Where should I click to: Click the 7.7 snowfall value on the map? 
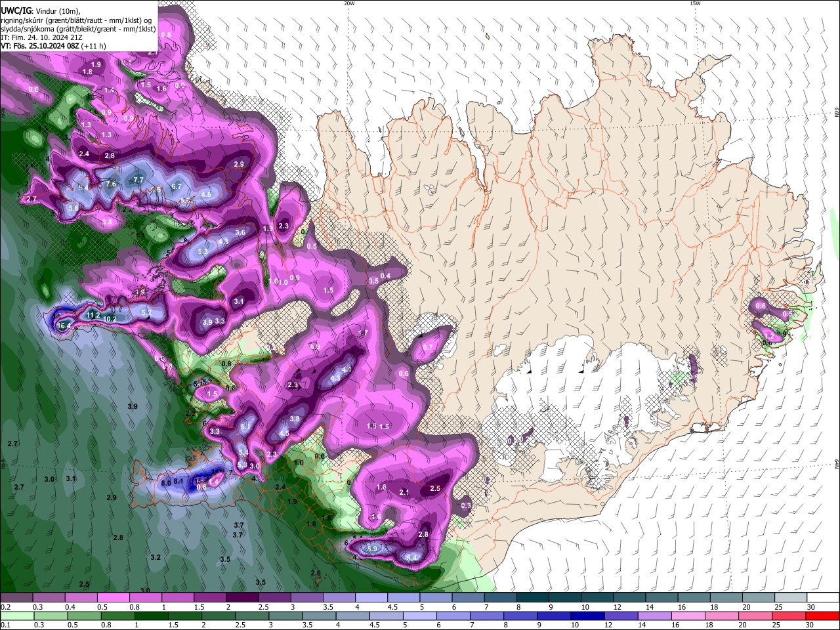click(x=138, y=180)
